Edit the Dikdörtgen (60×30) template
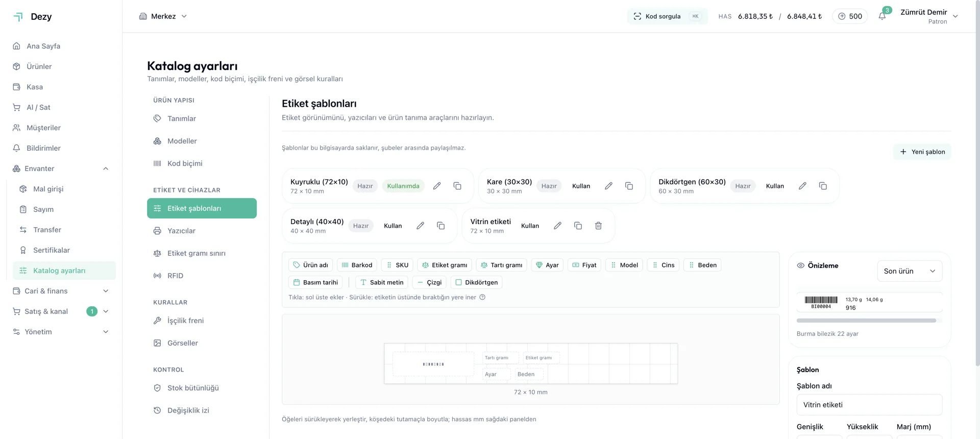Screen dimensions: 980x439 (x=802, y=186)
